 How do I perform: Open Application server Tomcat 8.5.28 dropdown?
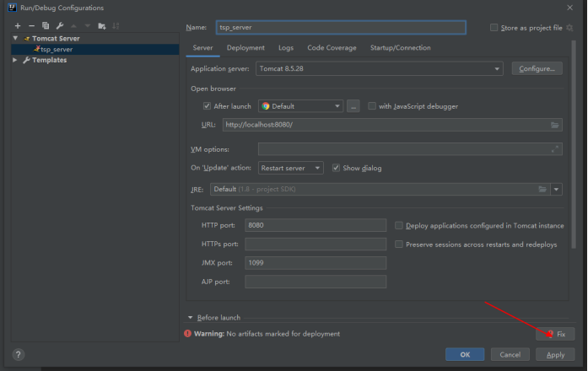(379, 68)
